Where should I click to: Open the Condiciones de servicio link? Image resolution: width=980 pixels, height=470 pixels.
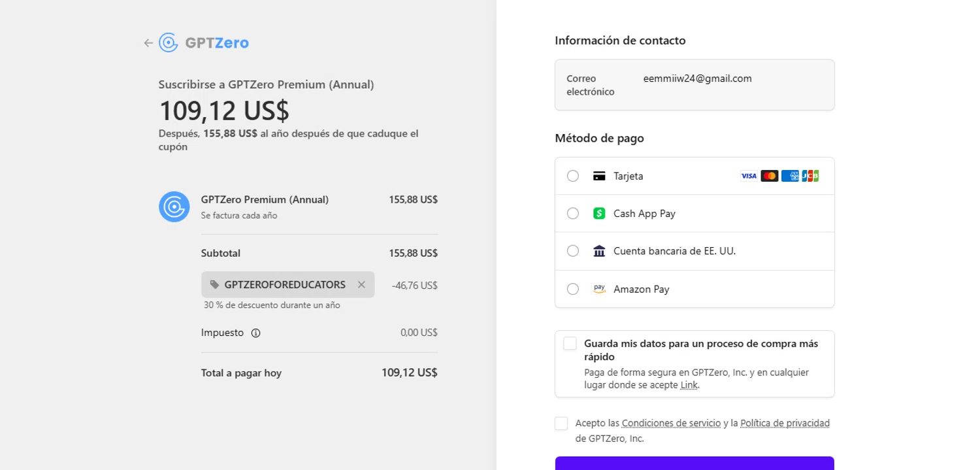(x=671, y=423)
